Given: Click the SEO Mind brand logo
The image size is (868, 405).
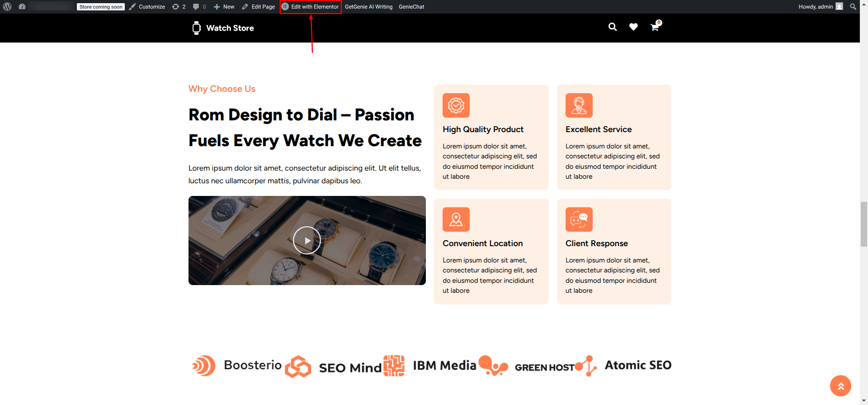Looking at the screenshot, I should [333, 366].
